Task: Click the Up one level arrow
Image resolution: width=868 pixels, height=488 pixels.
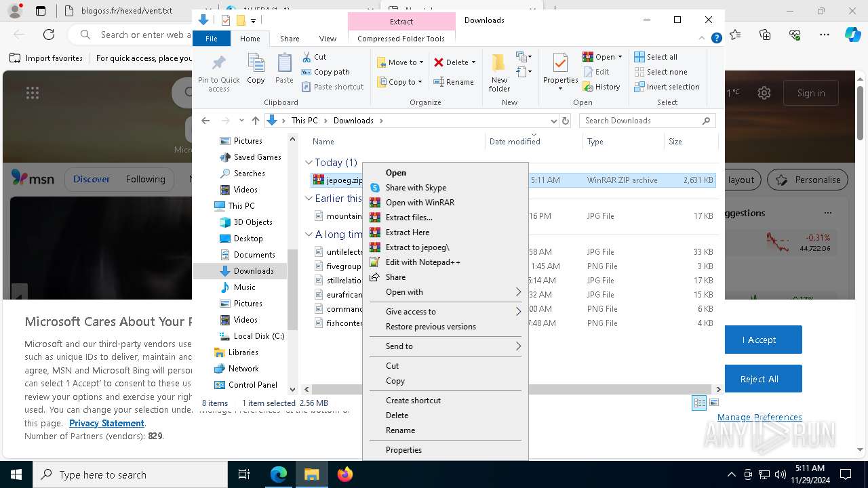Action: [x=255, y=121]
